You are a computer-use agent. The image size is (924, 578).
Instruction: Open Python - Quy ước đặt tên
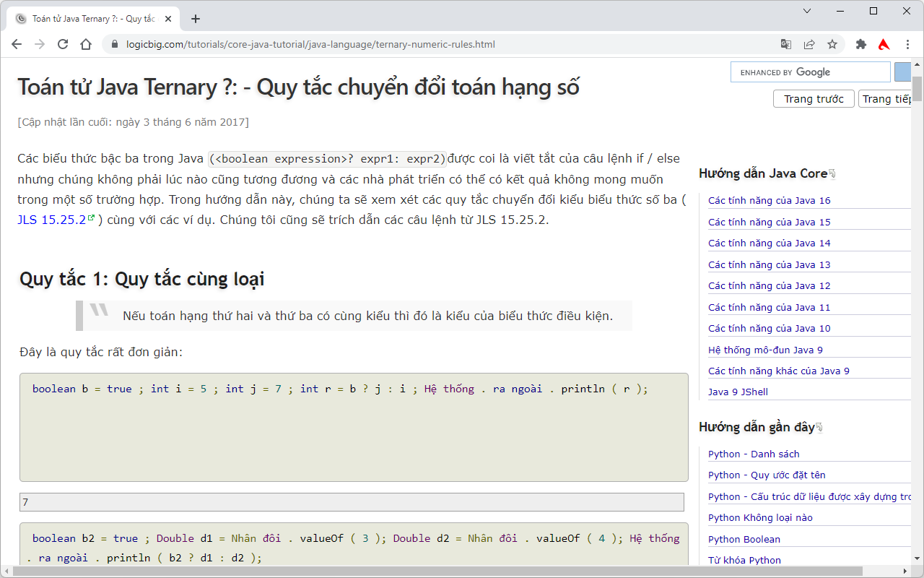pyautogui.click(x=767, y=475)
